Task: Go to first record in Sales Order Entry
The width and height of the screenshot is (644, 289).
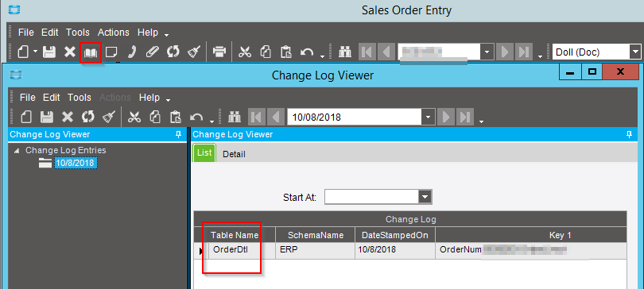Action: (367, 52)
